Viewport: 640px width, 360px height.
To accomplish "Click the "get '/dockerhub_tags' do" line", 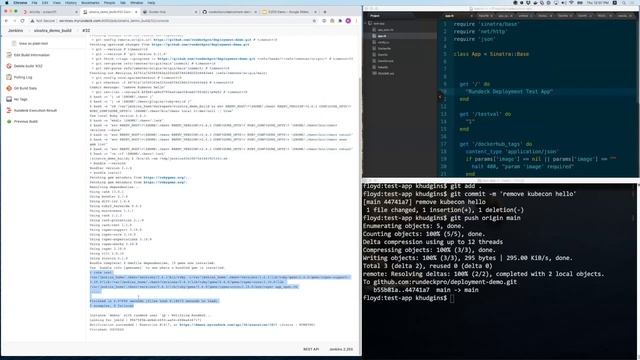I will tap(496, 144).
